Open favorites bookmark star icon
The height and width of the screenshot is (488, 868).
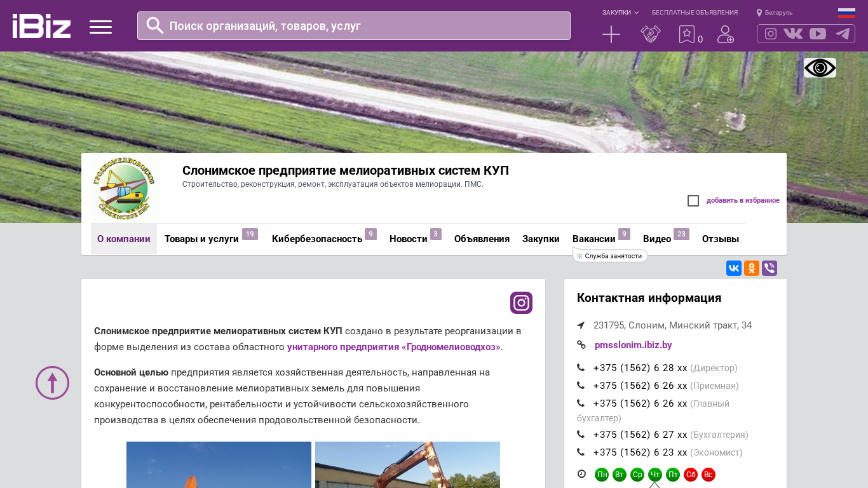click(x=687, y=34)
